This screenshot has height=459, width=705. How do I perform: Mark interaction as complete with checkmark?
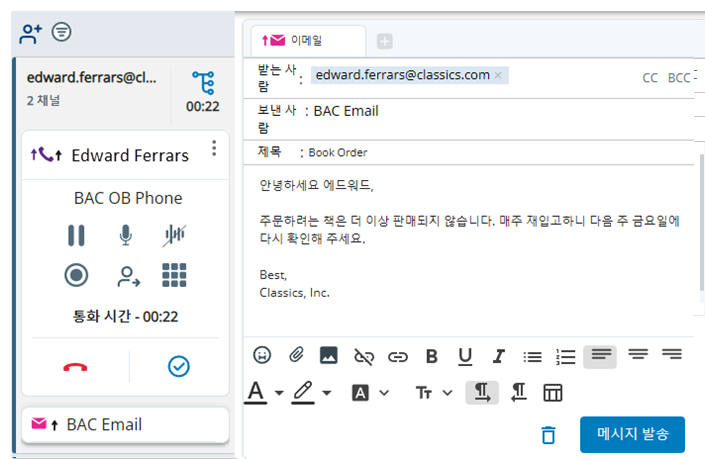[178, 366]
